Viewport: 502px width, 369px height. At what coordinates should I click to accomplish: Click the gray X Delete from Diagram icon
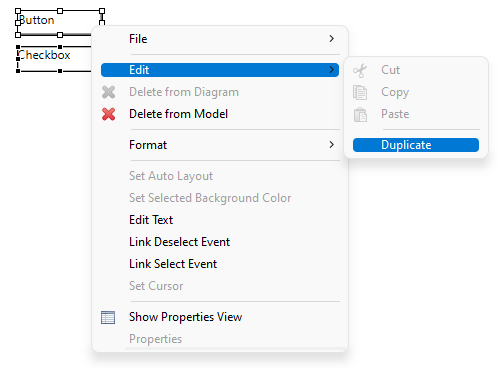(x=108, y=92)
